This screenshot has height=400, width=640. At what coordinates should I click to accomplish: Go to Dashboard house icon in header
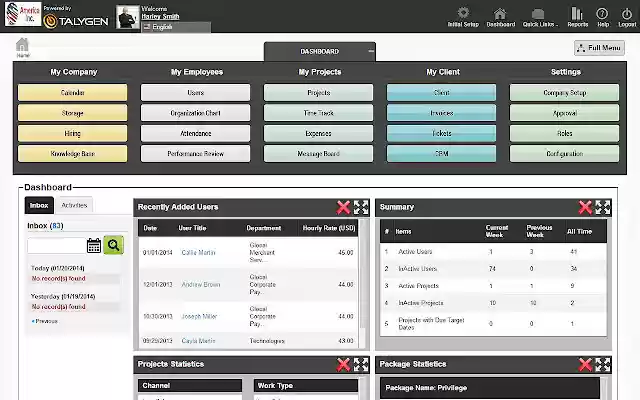coord(500,13)
